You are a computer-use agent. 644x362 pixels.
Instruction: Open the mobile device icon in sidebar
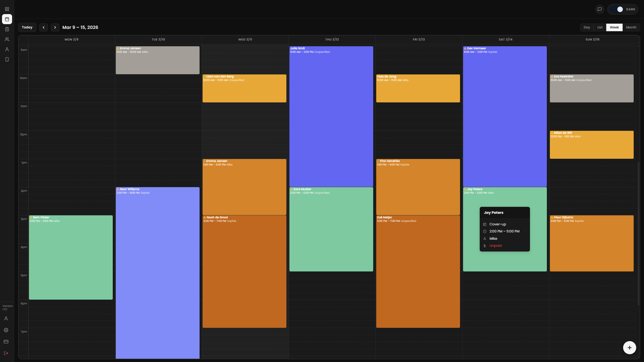(x=7, y=59)
